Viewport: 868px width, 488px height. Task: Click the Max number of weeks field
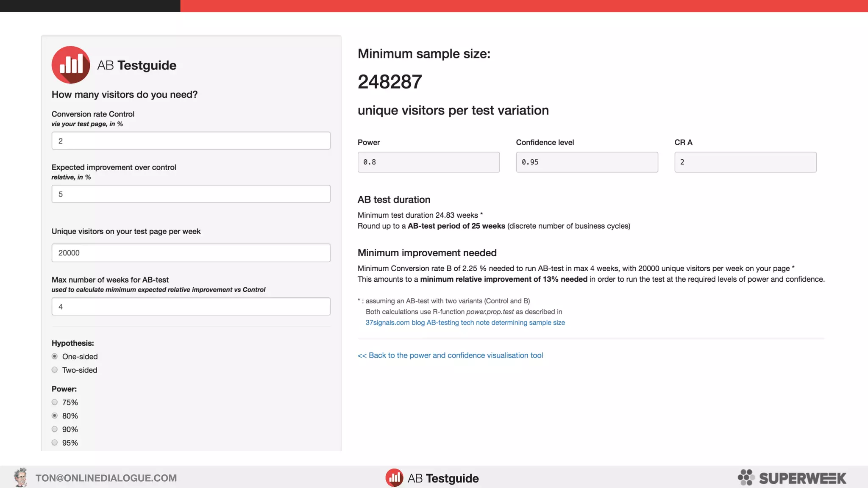pos(191,306)
